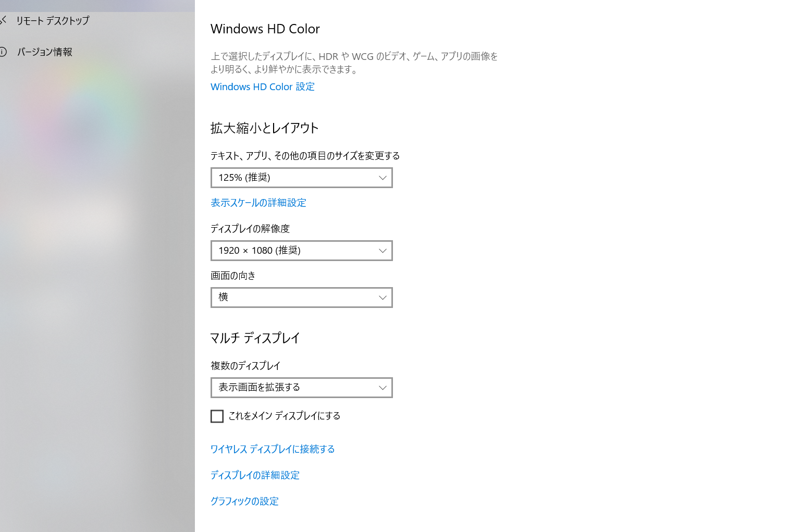Open 表示スケールの詳細設定 link
The height and width of the screenshot is (532, 801).
258,203
